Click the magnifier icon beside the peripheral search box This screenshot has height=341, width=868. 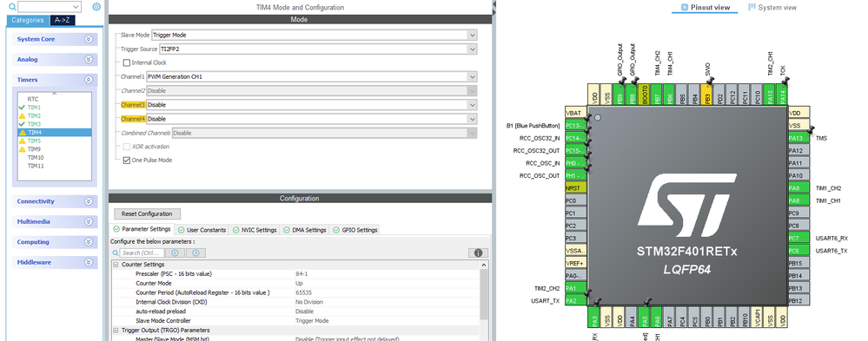pos(12,7)
